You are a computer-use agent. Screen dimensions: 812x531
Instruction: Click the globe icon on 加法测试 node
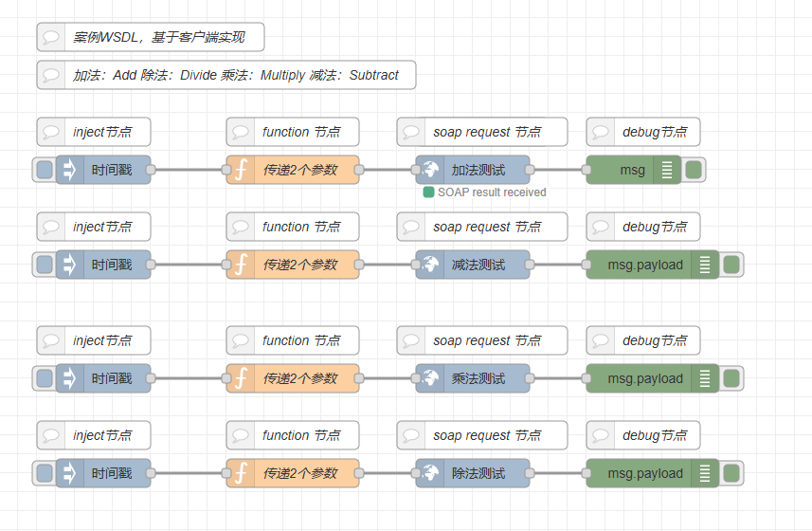coord(430,171)
